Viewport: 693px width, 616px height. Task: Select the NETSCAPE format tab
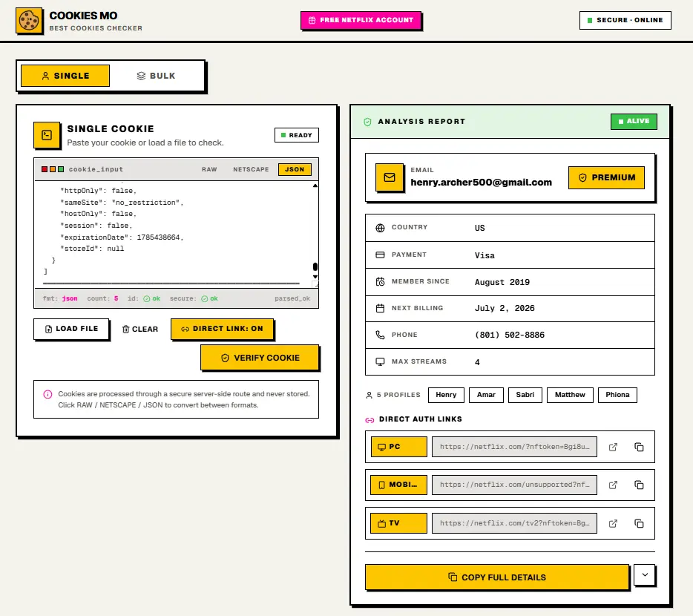pos(251,169)
